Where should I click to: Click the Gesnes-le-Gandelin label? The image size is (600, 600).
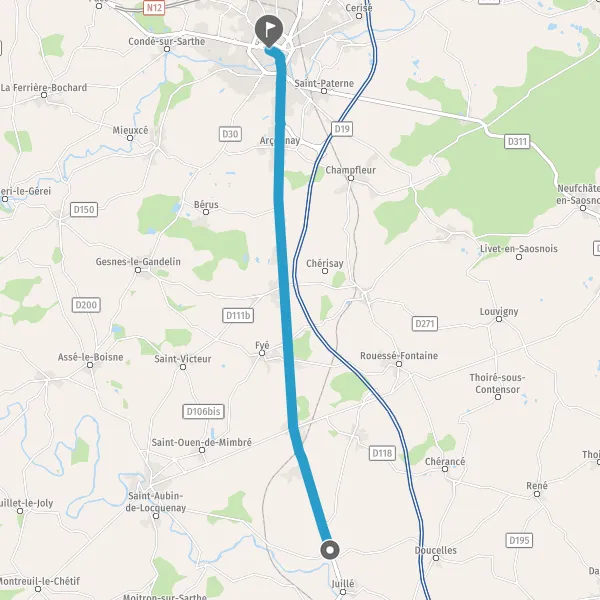(x=138, y=261)
